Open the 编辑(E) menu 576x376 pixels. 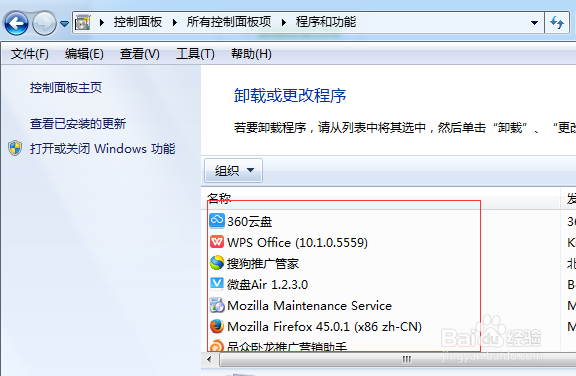(84, 54)
